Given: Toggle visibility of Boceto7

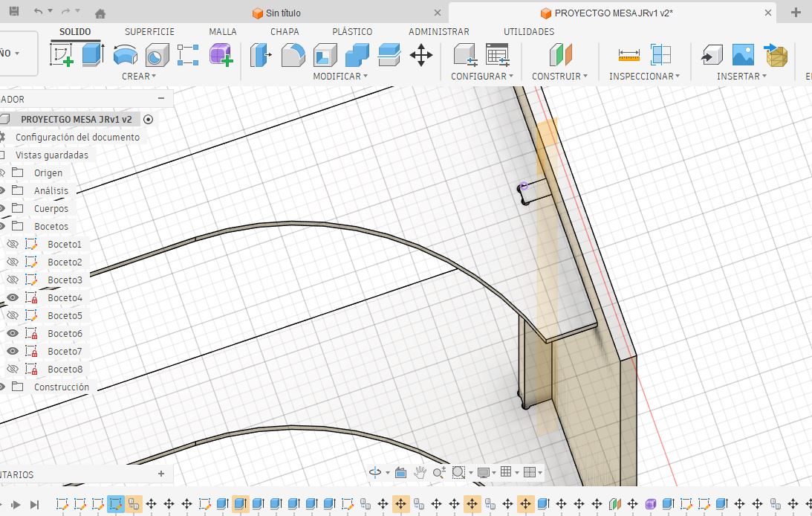Looking at the screenshot, I should (13, 351).
